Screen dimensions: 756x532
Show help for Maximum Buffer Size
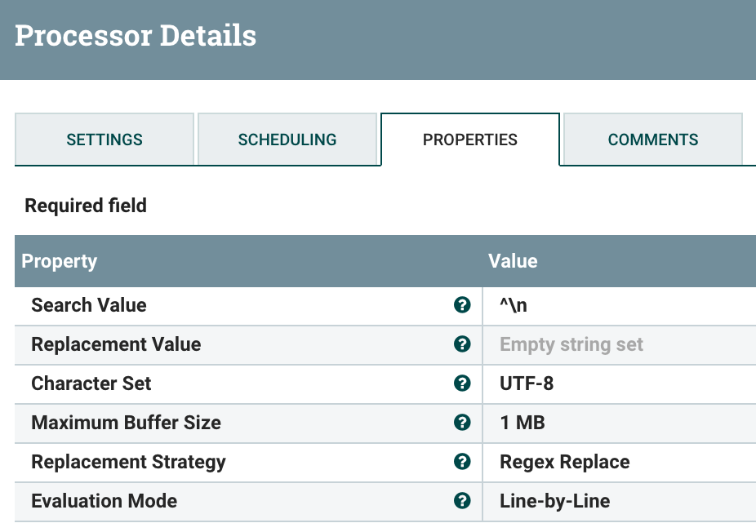463,423
